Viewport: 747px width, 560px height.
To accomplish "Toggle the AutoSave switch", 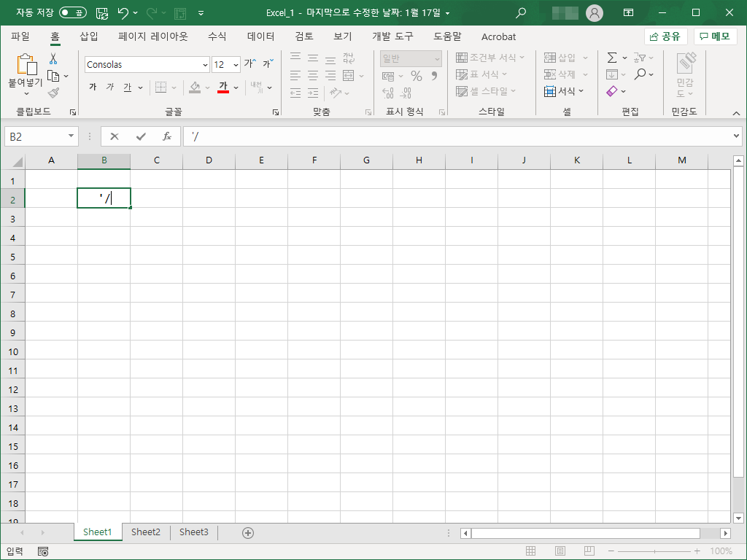I will click(x=73, y=13).
